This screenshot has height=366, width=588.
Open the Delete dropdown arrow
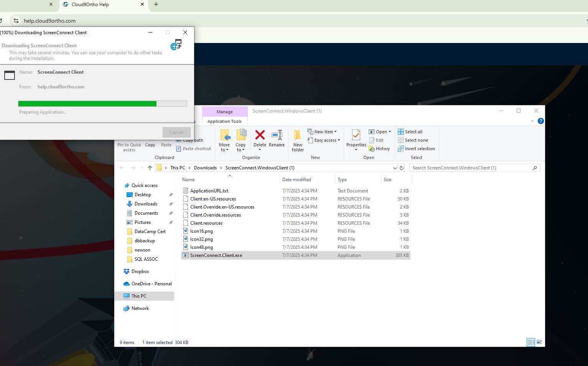[260, 150]
